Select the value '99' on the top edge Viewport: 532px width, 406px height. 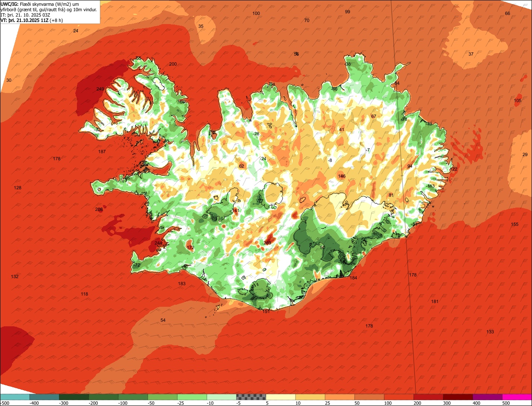click(347, 12)
